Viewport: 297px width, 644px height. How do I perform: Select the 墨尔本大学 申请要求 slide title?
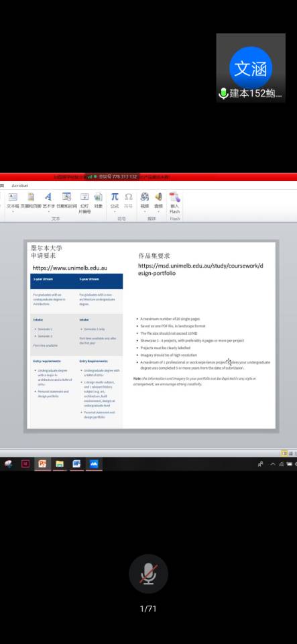point(47,252)
